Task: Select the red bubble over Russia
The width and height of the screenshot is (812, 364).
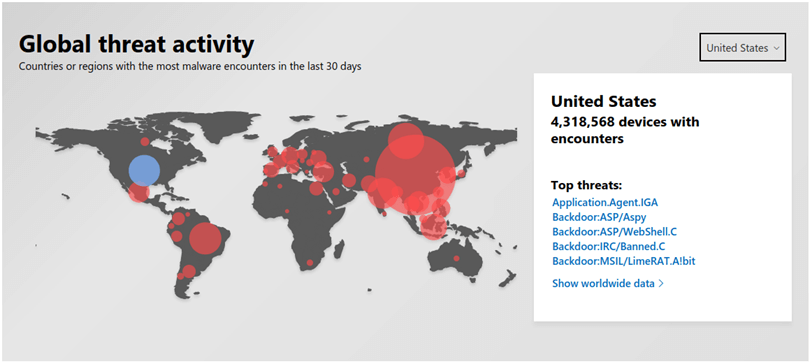Action: coord(406,140)
